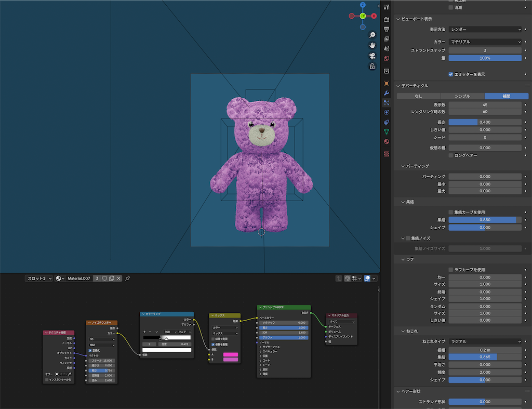Open the スロット1 material slot dropdown
Screen dimensions: 532x409
point(38,279)
